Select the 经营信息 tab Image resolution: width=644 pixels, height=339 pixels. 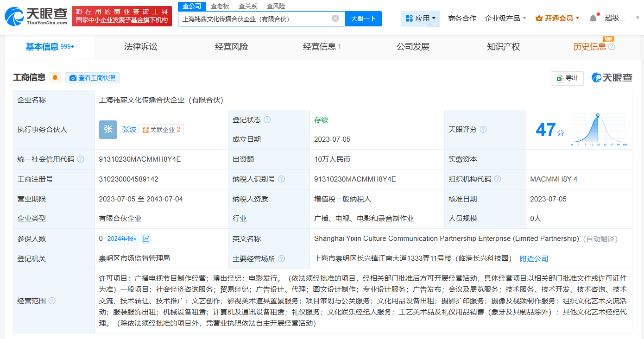click(x=322, y=47)
